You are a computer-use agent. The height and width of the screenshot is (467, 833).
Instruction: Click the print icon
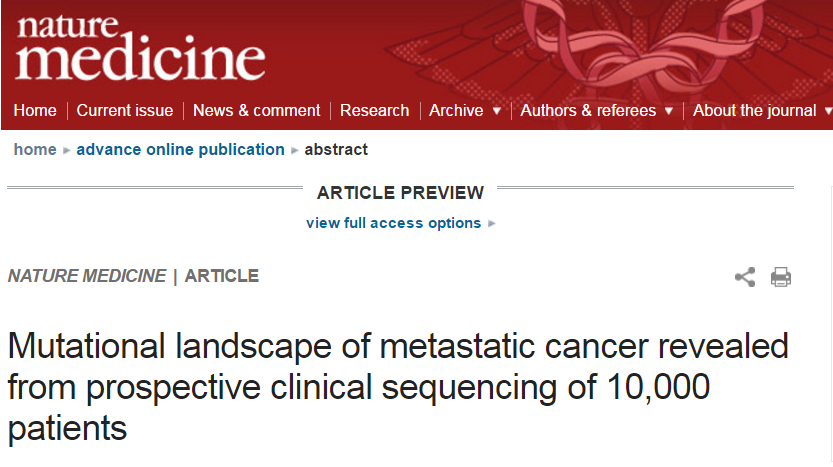781,277
